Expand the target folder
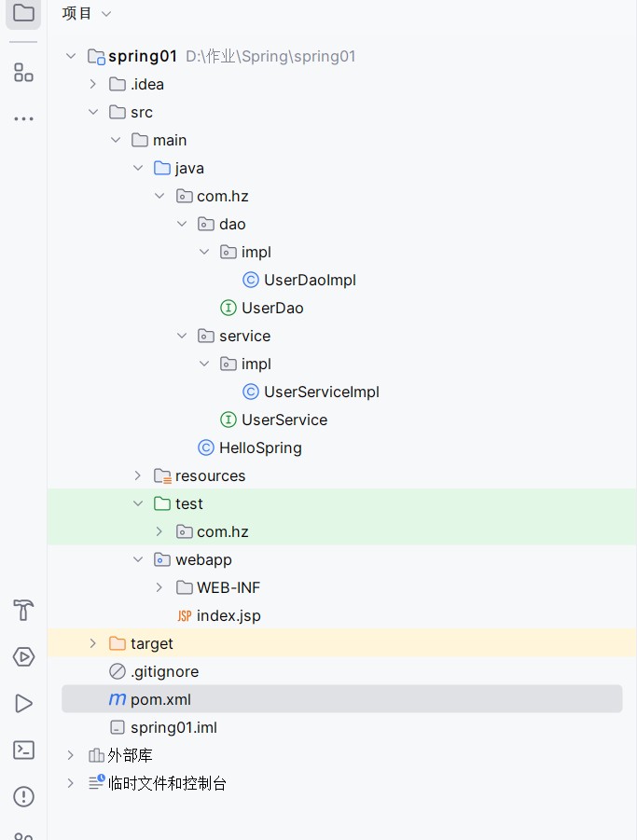Image resolution: width=637 pixels, height=840 pixels. tap(92, 643)
